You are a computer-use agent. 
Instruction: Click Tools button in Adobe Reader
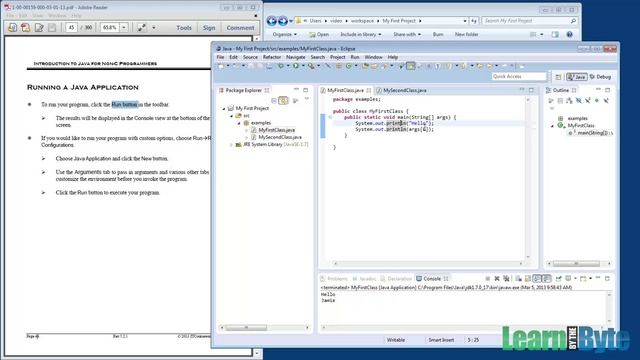tap(184, 28)
